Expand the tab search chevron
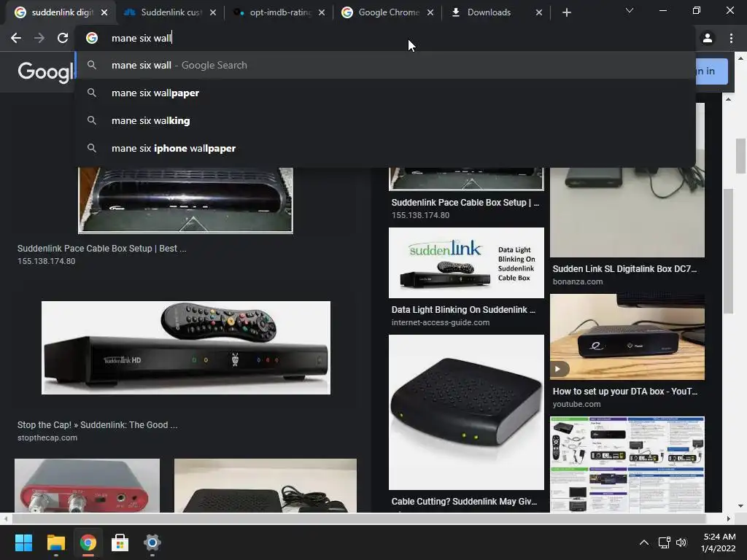The width and height of the screenshot is (747, 560). (x=630, y=10)
